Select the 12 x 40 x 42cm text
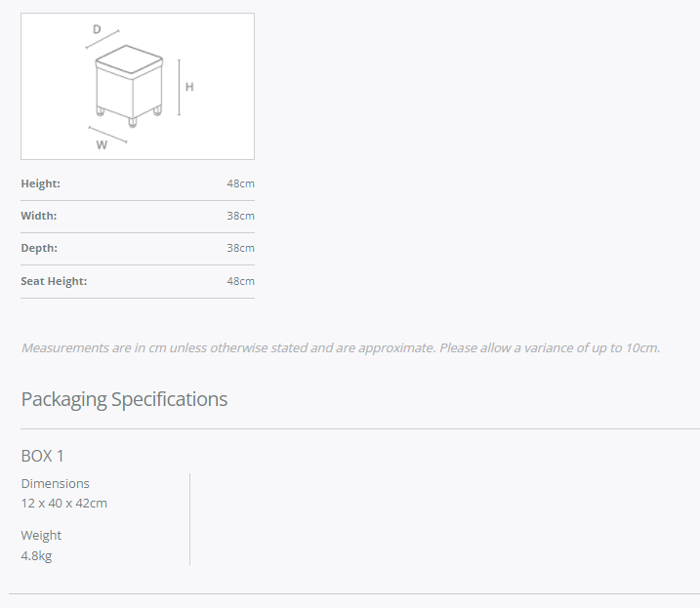This screenshot has height=608, width=700. tap(64, 504)
